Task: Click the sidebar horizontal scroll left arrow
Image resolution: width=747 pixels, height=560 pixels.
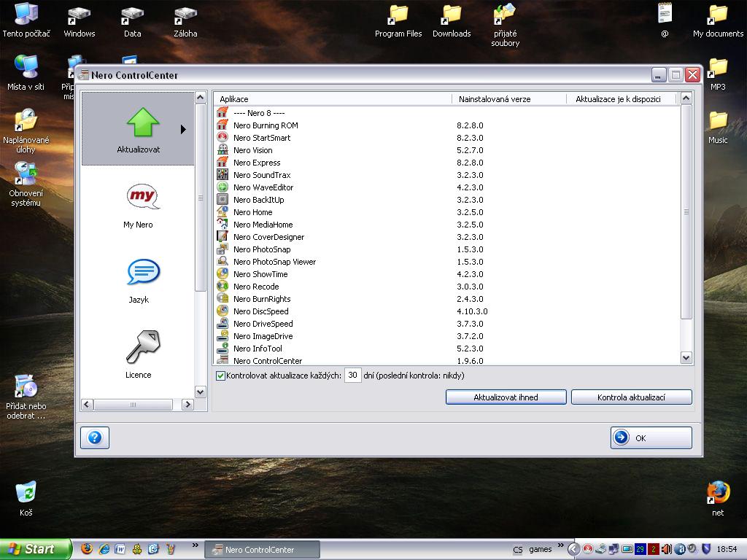Action: (87, 405)
